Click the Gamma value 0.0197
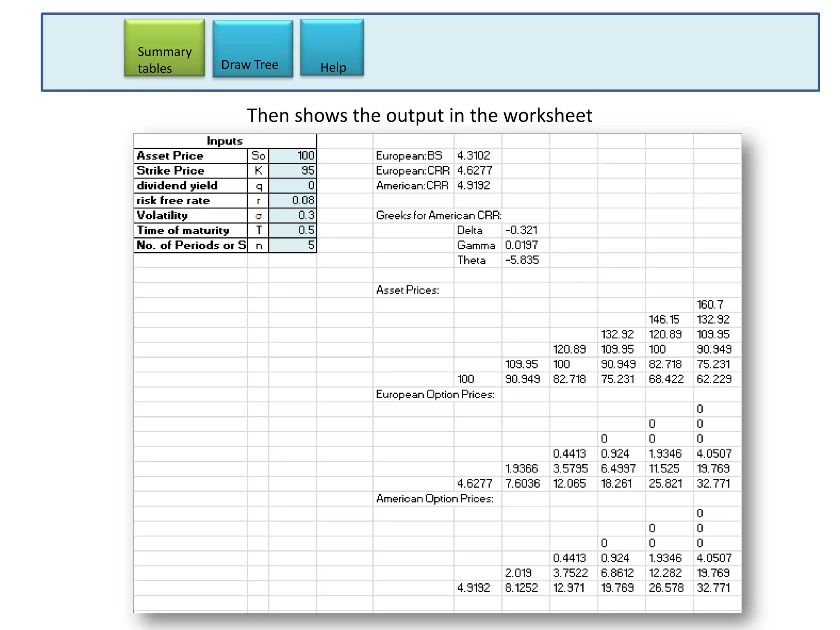Image resolution: width=840 pixels, height=630 pixels. coord(521,245)
